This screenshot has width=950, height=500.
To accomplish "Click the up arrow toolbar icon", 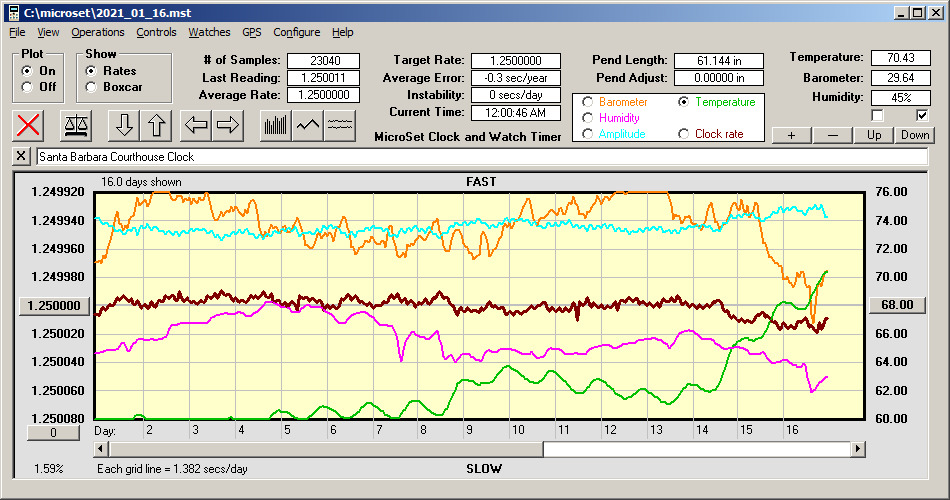I will coord(157,125).
